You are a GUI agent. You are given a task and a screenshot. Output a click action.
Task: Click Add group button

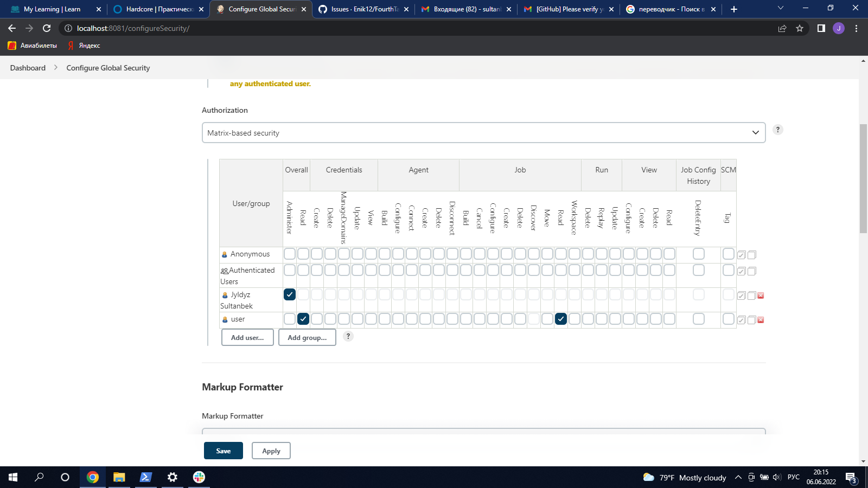pyautogui.click(x=307, y=337)
